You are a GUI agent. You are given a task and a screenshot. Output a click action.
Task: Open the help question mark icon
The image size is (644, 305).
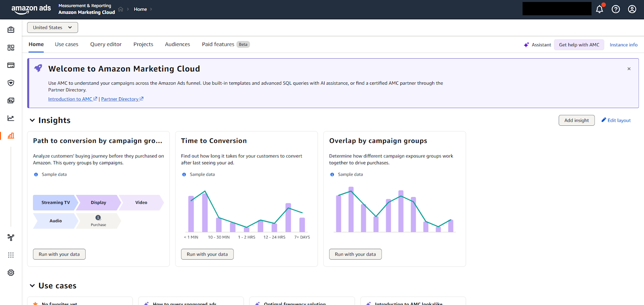[x=616, y=9]
